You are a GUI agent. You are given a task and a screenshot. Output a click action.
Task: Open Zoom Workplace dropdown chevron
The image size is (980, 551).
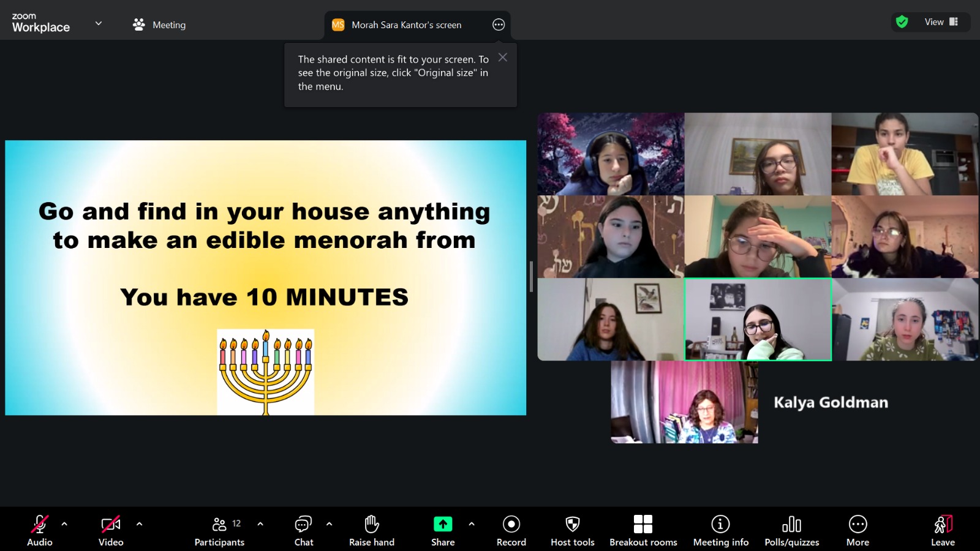pos(98,24)
